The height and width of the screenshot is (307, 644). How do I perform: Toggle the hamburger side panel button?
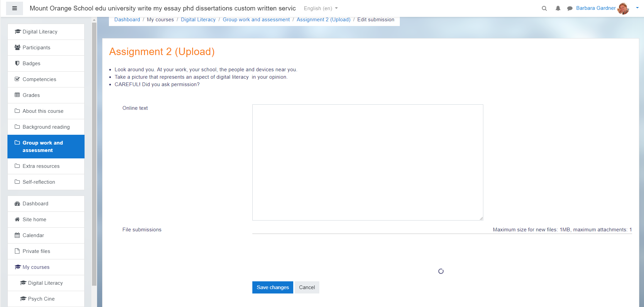[x=15, y=8]
